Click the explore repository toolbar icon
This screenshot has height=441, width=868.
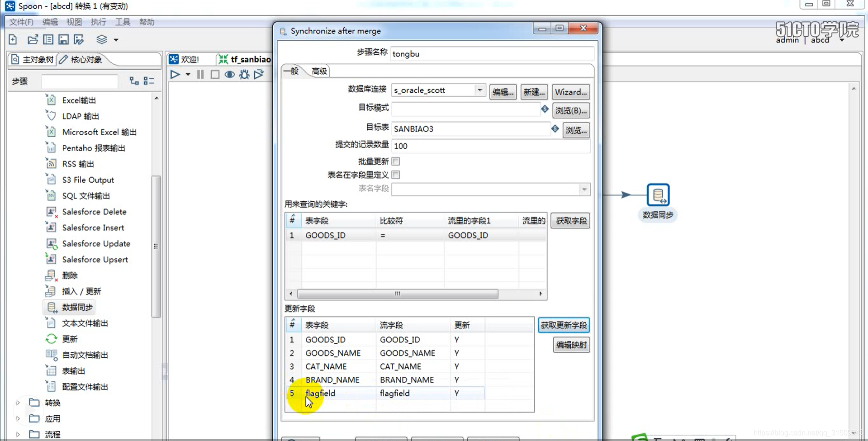pyautogui.click(x=48, y=40)
